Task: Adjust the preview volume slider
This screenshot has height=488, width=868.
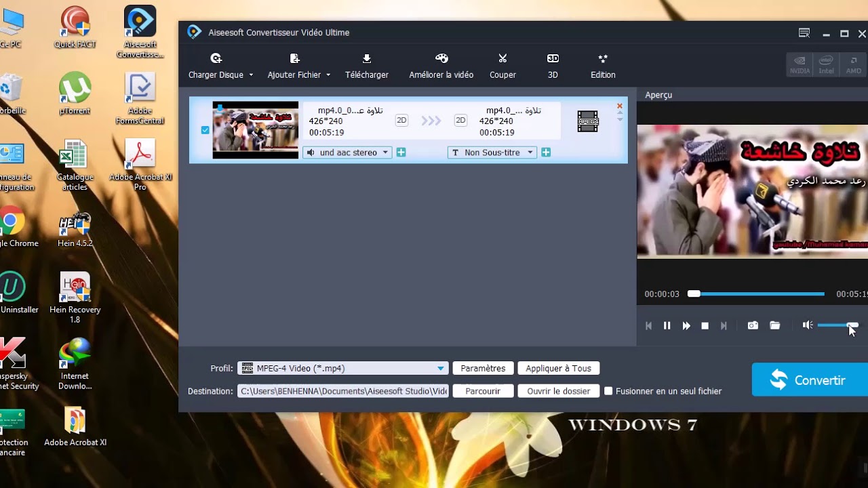Action: [x=838, y=325]
